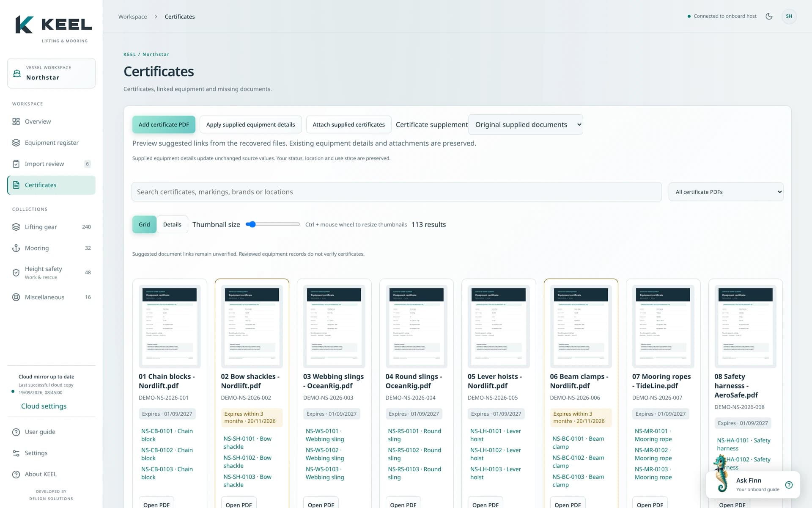812x508 pixels.
Task: Click Ask Finn onboard guide panel
Action: 753,485
